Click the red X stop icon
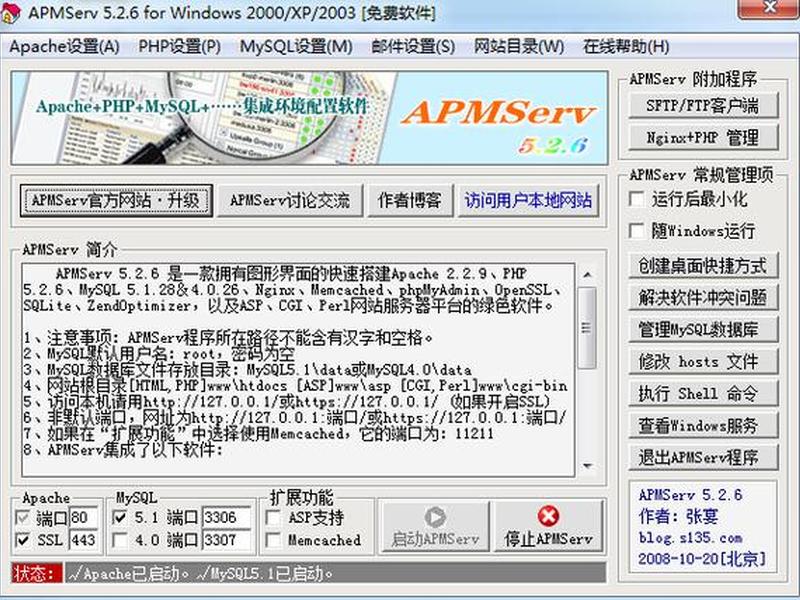Image resolution: width=800 pixels, height=600 pixels. pos(548,516)
